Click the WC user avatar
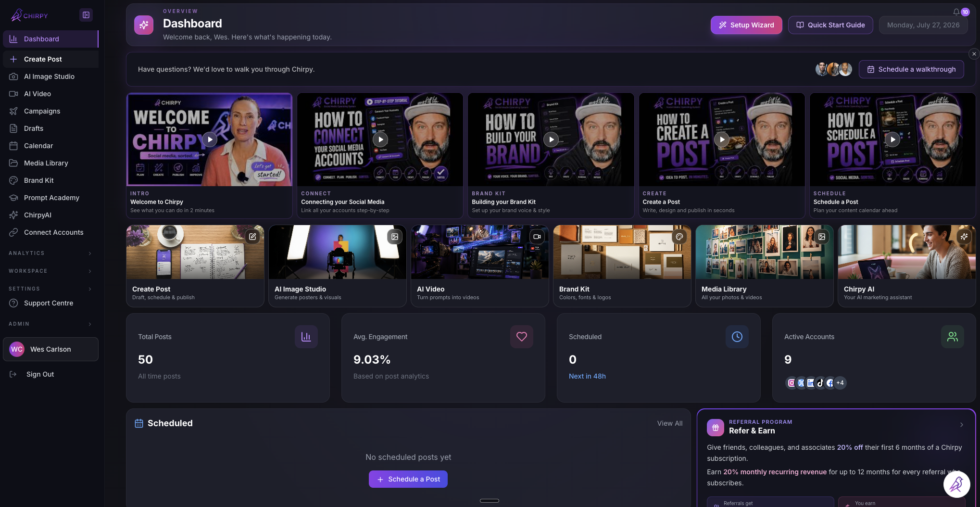 point(17,349)
